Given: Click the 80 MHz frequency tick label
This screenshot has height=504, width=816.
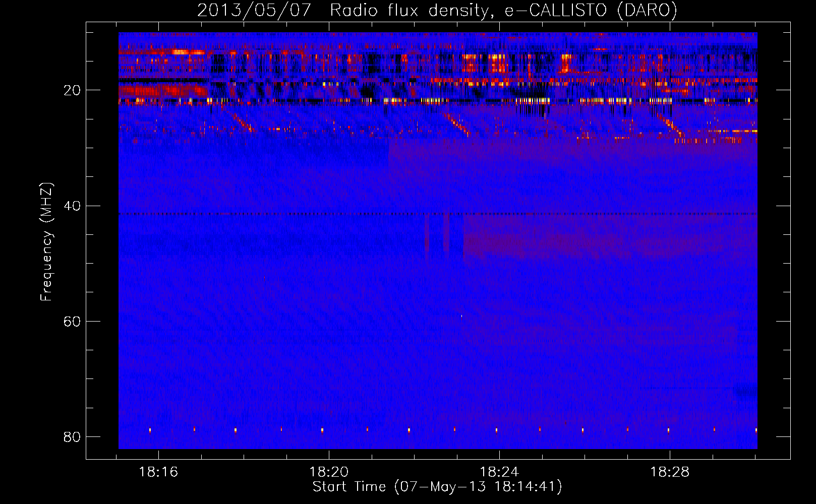Looking at the screenshot, I should [x=72, y=437].
